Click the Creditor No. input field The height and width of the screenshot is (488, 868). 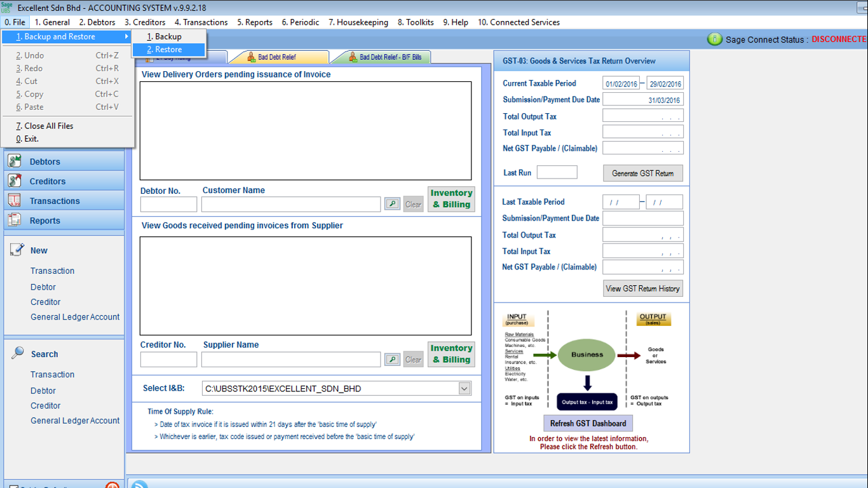(168, 359)
